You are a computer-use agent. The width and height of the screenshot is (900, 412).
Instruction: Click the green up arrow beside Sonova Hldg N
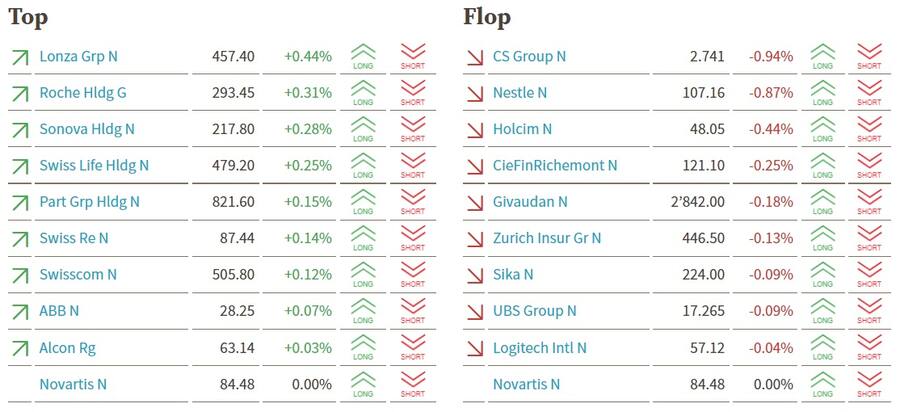click(x=19, y=130)
